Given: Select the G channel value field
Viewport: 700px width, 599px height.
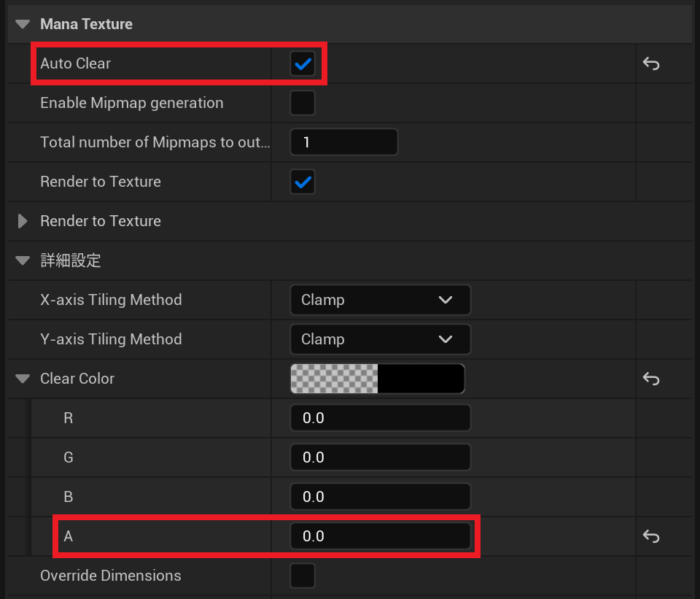Looking at the screenshot, I should [380, 457].
